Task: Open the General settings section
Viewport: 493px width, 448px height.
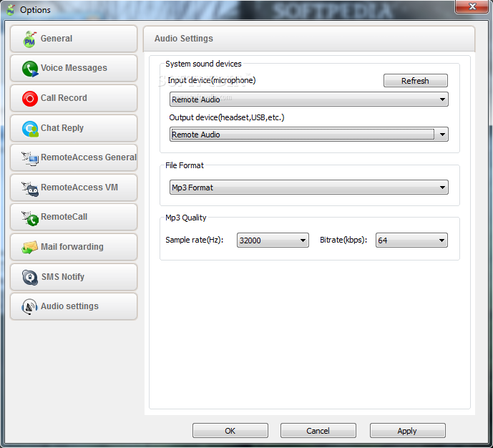Action: click(x=74, y=39)
